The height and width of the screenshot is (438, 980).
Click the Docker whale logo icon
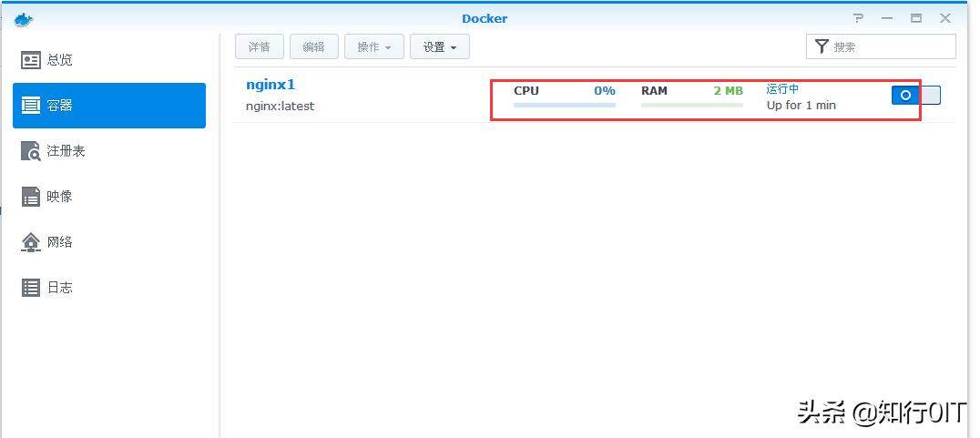tap(23, 19)
